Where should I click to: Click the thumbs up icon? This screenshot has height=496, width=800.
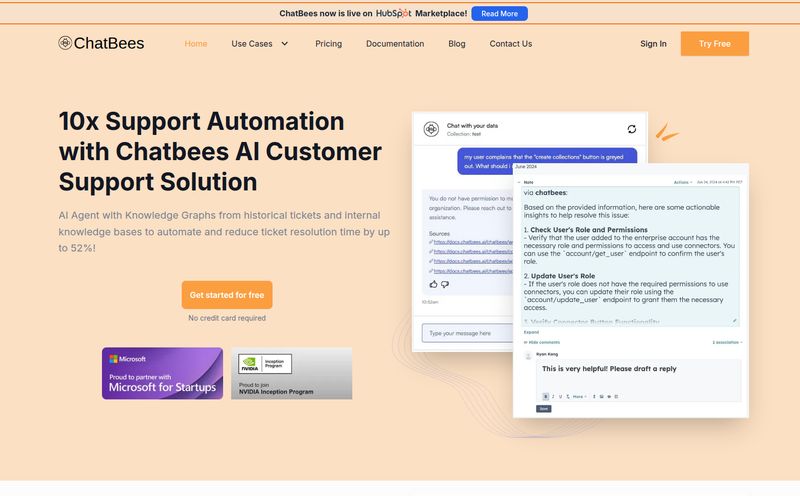point(433,284)
